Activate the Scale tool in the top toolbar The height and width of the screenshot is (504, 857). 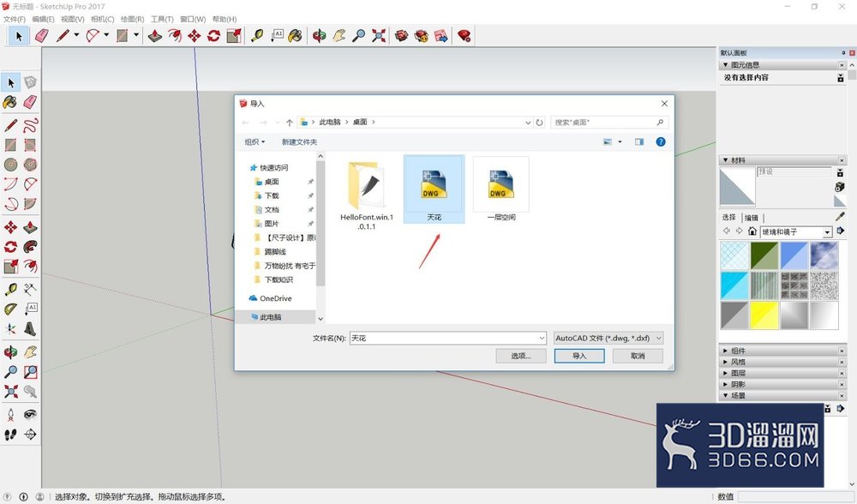[x=234, y=36]
